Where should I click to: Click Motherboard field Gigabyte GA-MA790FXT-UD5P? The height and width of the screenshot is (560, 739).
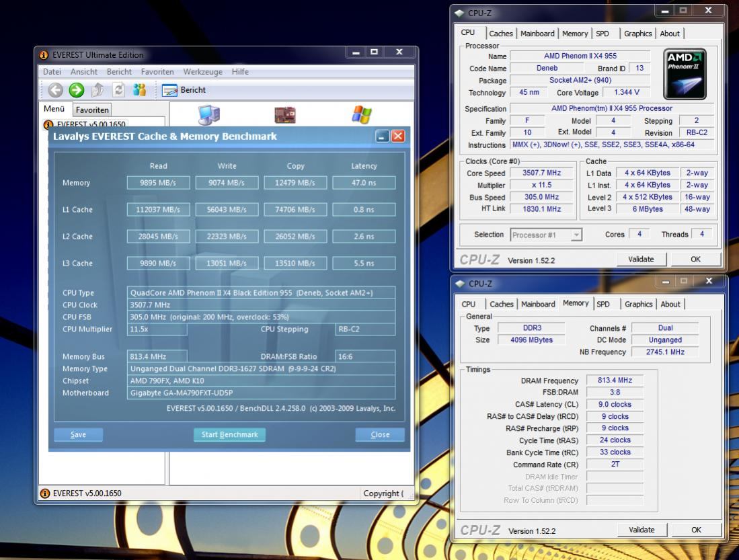(261, 393)
